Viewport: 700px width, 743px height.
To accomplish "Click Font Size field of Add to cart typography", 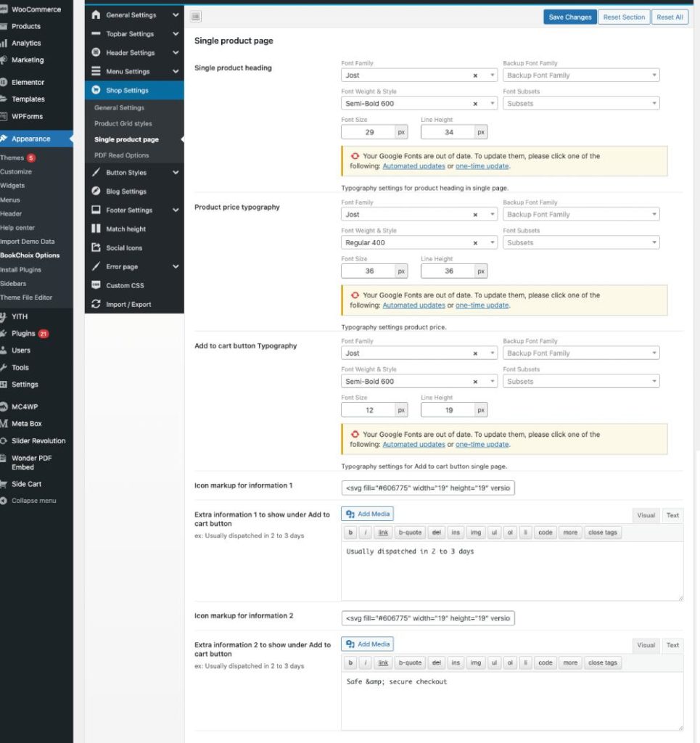I will pos(369,410).
